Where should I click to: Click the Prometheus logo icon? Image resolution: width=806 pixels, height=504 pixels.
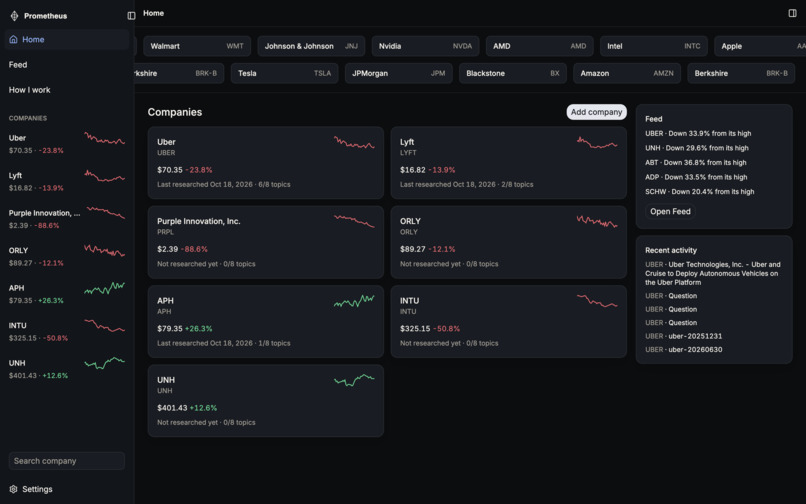coord(14,16)
